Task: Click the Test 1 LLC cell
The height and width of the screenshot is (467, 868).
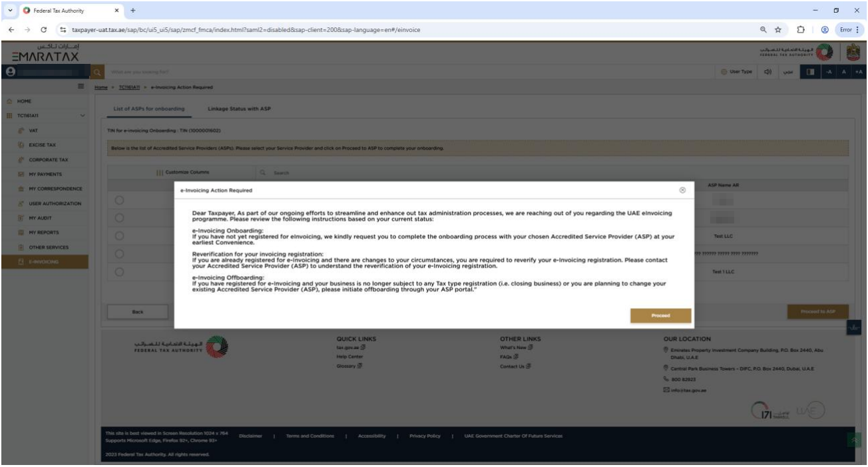Action: [723, 271]
